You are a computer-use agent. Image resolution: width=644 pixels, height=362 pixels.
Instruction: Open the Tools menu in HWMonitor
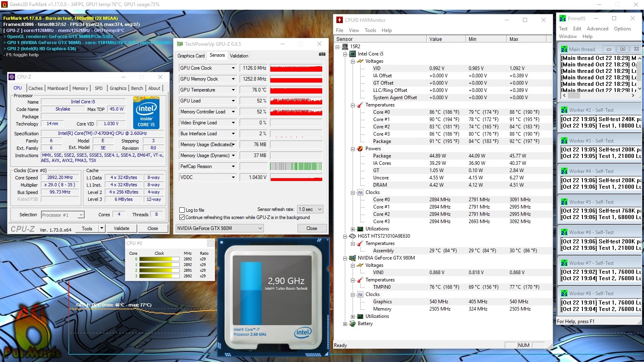pos(370,30)
